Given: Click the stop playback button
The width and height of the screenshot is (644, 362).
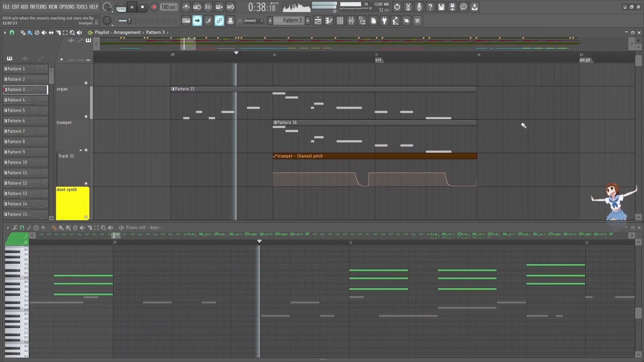Looking at the screenshot, I should coord(143,7).
